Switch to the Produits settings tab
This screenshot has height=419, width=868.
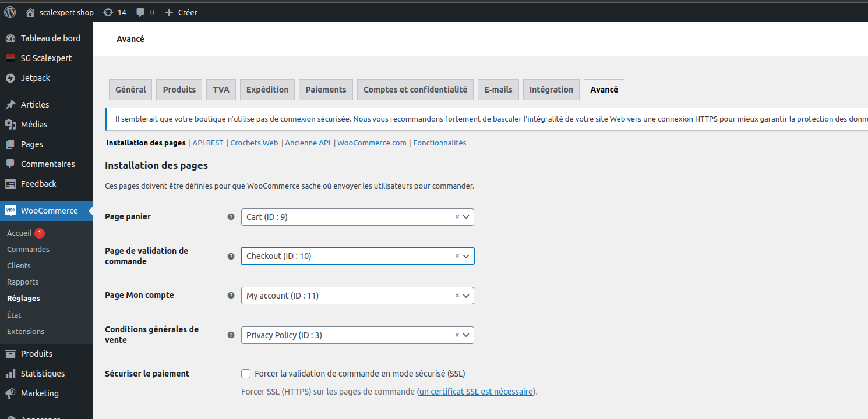(x=179, y=90)
